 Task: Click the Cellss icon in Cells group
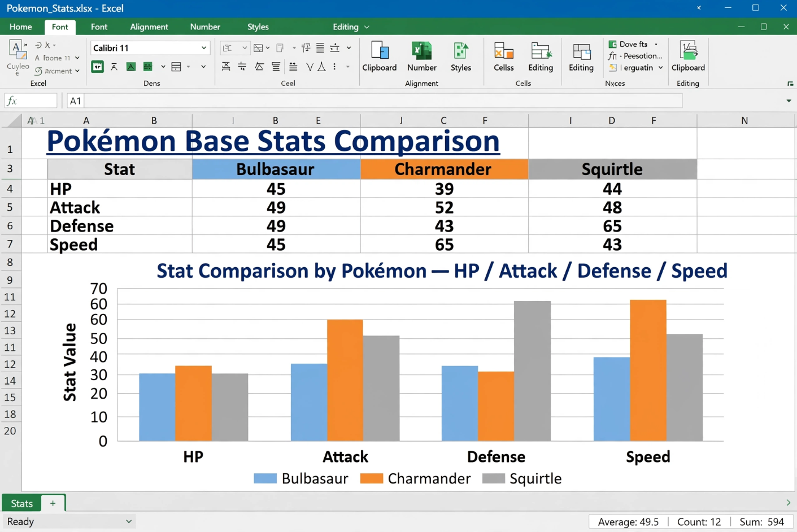[x=503, y=50]
